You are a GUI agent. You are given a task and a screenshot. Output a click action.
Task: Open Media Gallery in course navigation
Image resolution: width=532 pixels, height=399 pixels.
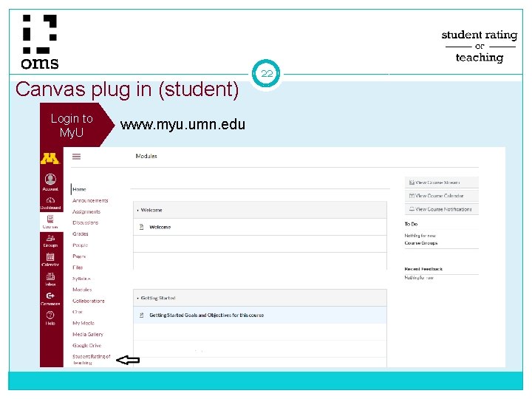[x=87, y=334]
